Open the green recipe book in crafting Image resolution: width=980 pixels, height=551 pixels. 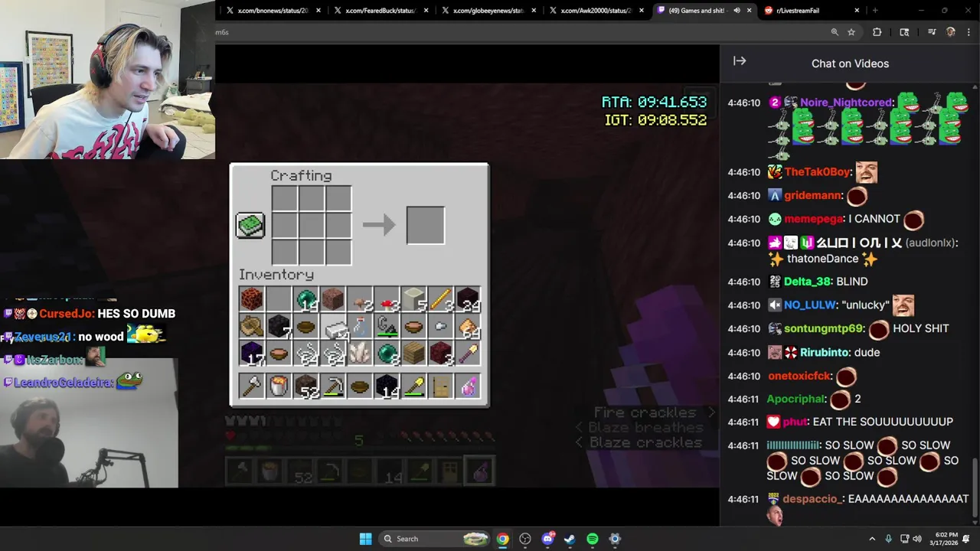coord(250,225)
